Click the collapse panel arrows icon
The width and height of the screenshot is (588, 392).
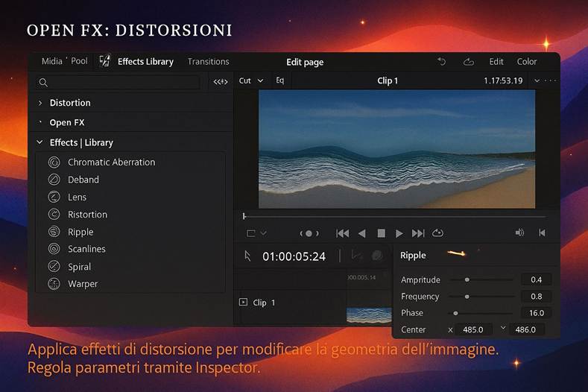click(221, 82)
